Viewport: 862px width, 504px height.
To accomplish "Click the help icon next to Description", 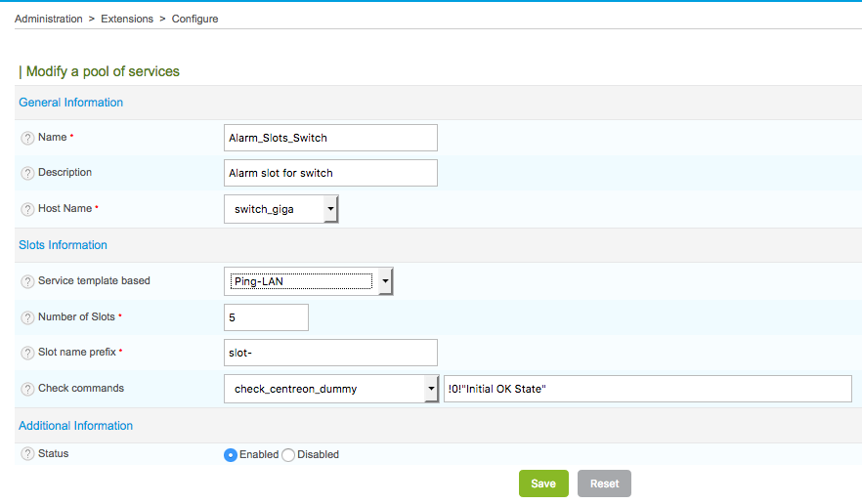I will click(x=27, y=173).
